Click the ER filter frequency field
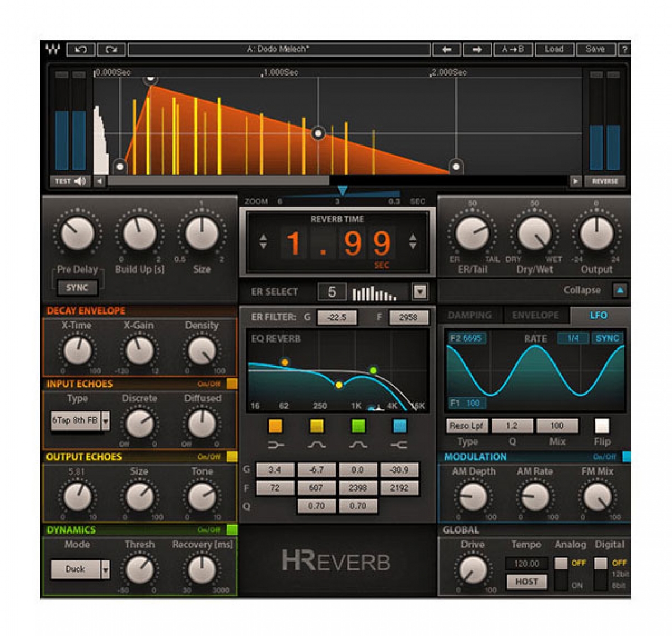 [409, 317]
